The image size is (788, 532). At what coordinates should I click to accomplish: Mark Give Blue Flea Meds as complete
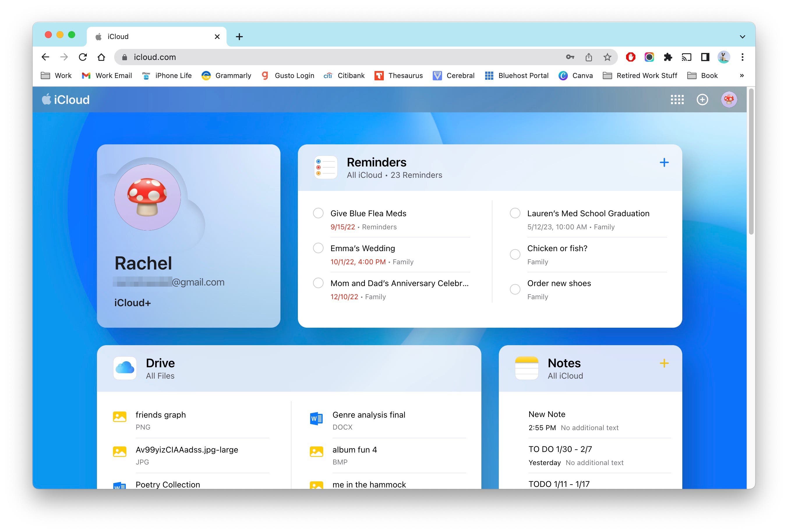pyautogui.click(x=318, y=213)
